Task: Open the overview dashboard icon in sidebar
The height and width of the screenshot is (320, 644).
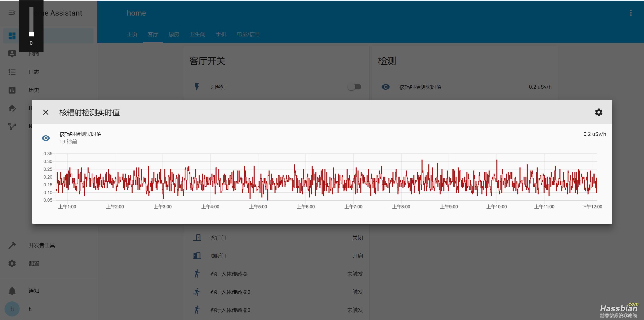Action: point(12,36)
